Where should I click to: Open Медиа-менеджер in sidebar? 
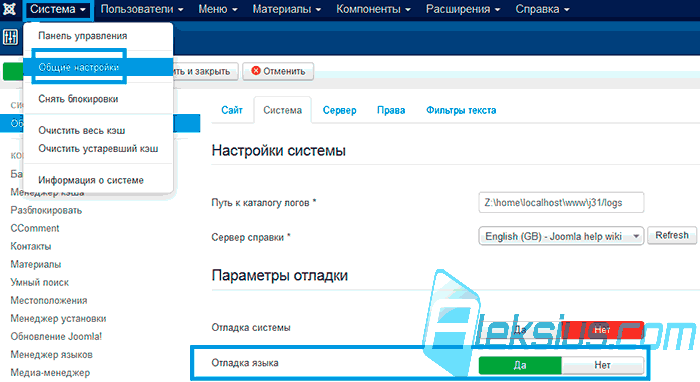coord(50,373)
